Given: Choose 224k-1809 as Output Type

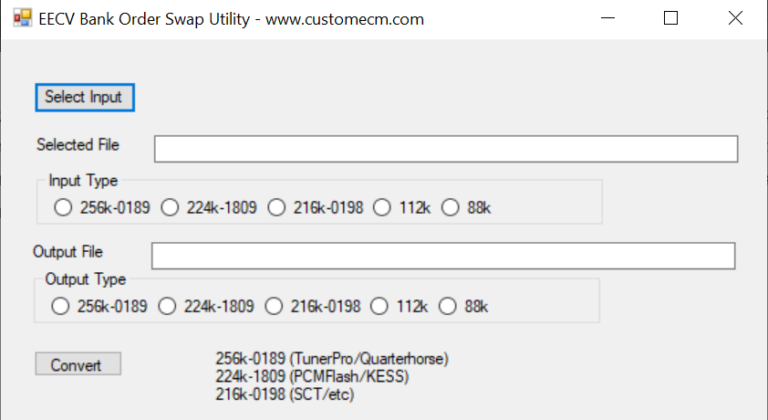Looking at the screenshot, I should click(168, 306).
